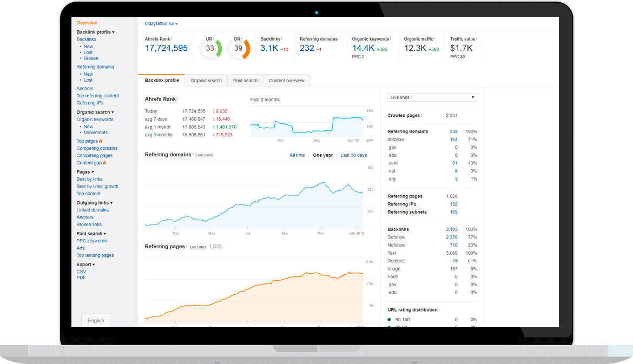Click the 3,103 backlinks count in stats panel

(x=451, y=229)
